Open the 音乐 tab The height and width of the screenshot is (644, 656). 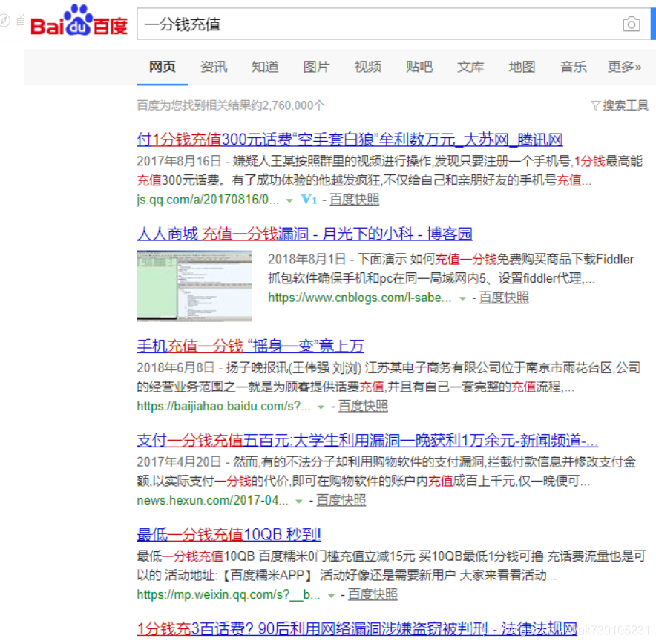click(574, 67)
